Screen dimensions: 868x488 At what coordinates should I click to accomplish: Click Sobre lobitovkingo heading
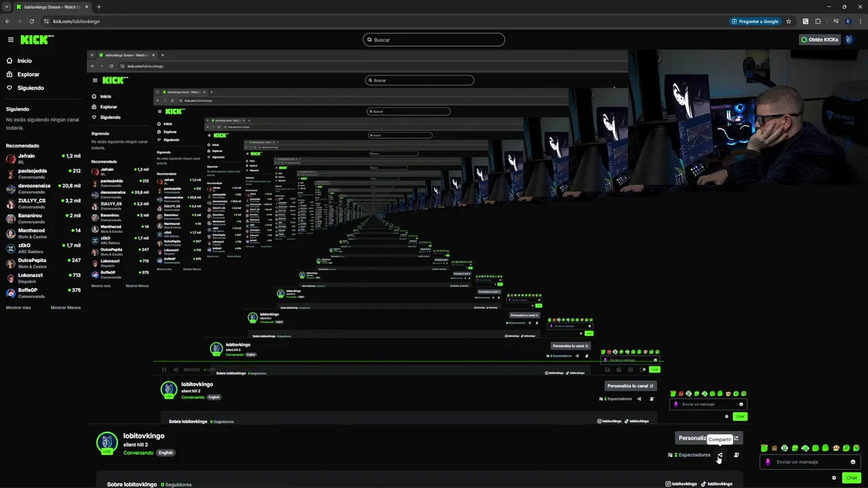pos(132,485)
